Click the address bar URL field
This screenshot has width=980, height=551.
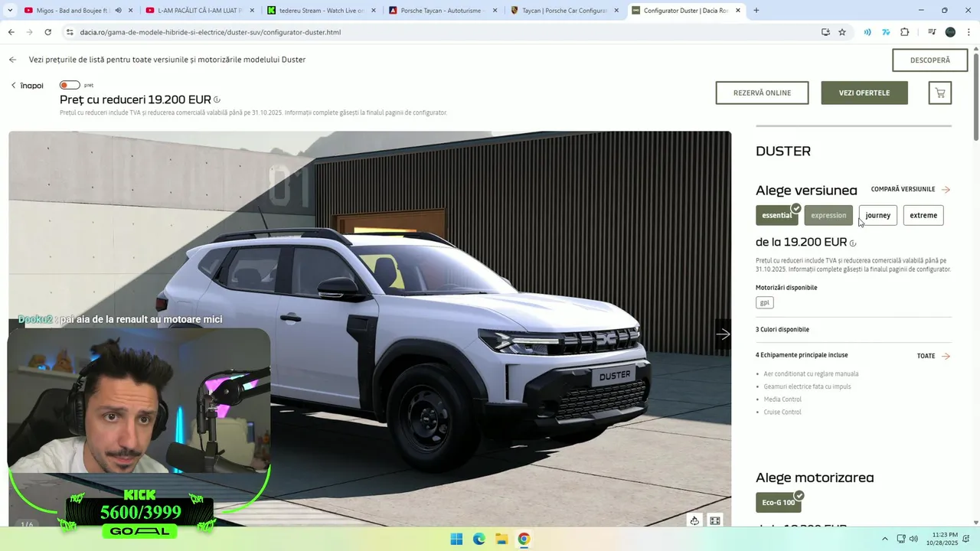point(440,32)
